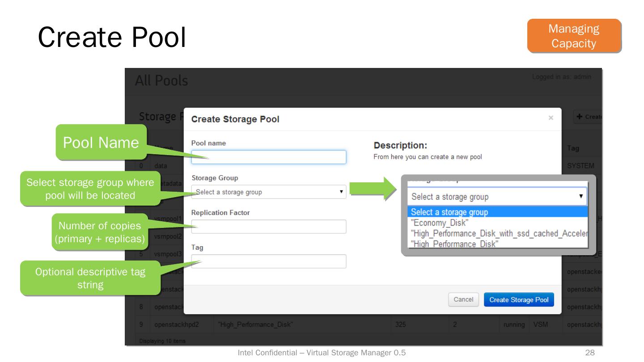Click the green arrow pointing to dropdown
The image size is (644, 362).
(372, 189)
